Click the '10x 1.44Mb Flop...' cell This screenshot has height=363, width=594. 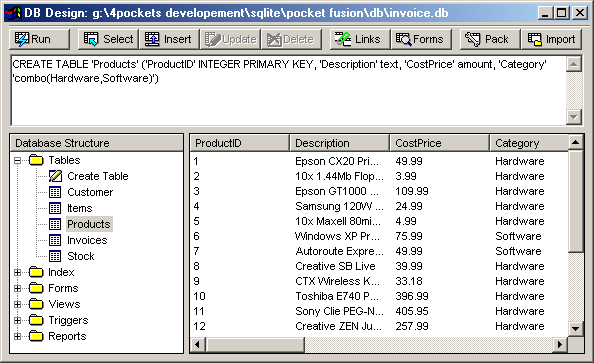[x=339, y=177]
